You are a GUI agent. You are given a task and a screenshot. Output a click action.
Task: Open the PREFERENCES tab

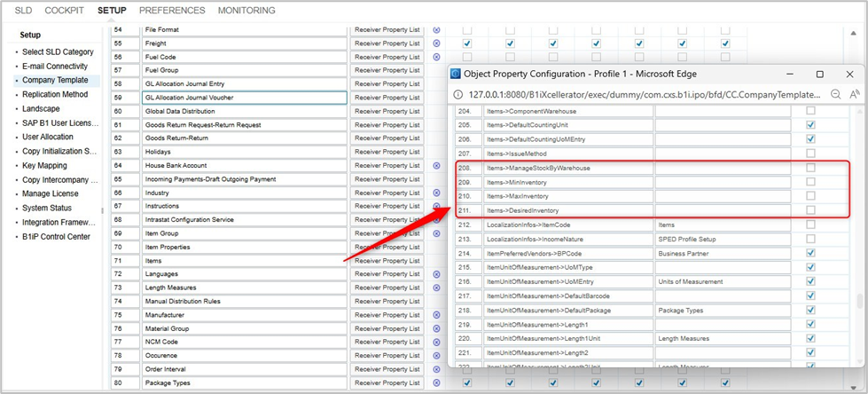(172, 11)
